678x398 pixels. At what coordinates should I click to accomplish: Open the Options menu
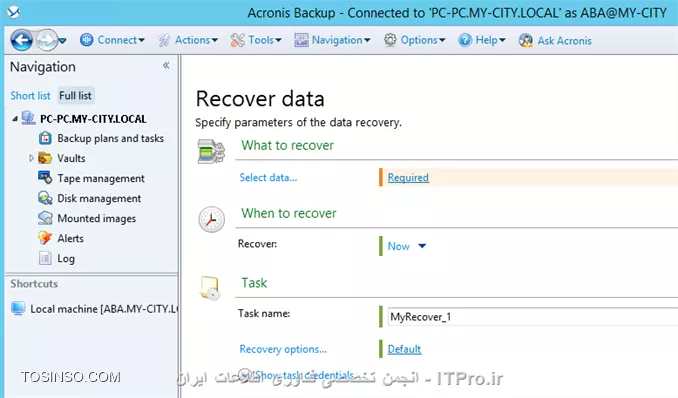pyautogui.click(x=422, y=40)
